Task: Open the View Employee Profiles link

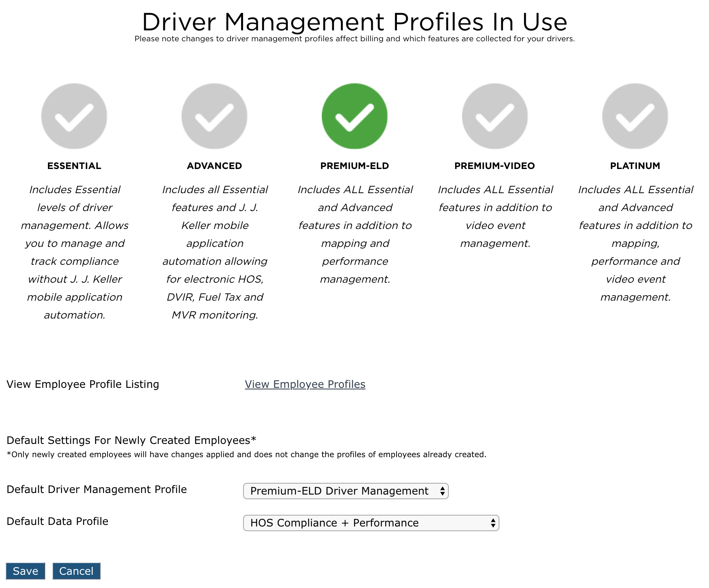Action: pos(305,384)
